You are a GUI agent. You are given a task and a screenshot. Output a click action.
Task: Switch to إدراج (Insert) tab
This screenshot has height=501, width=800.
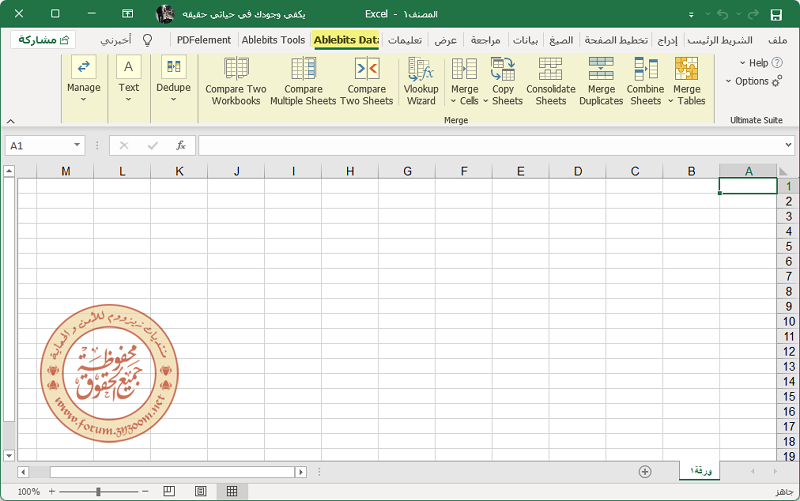pyautogui.click(x=667, y=40)
